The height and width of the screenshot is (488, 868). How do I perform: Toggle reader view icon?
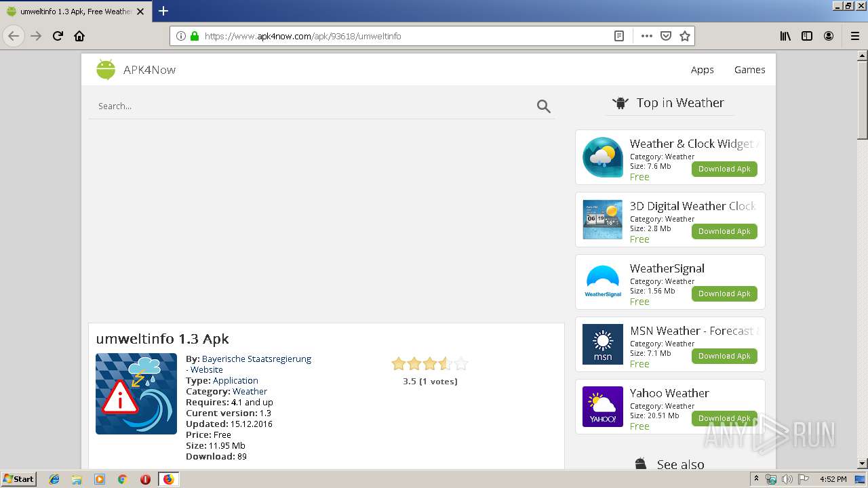(619, 36)
